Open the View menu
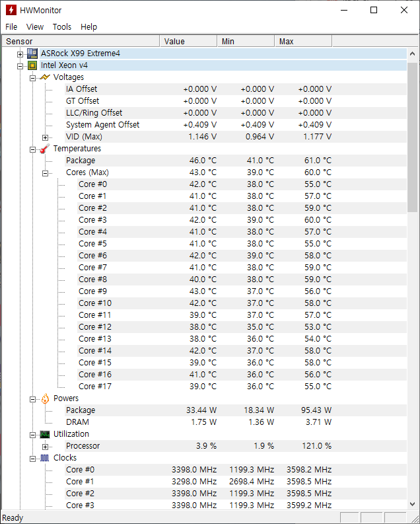This screenshot has width=420, height=524. click(35, 26)
